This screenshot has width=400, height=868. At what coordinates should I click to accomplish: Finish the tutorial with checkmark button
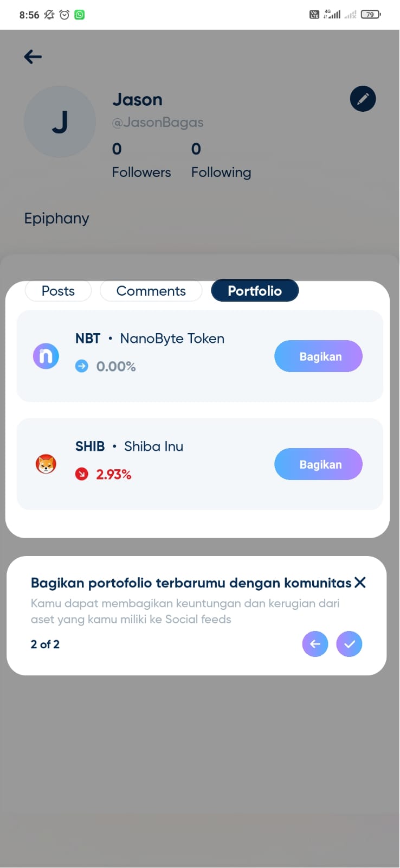pos(349,644)
